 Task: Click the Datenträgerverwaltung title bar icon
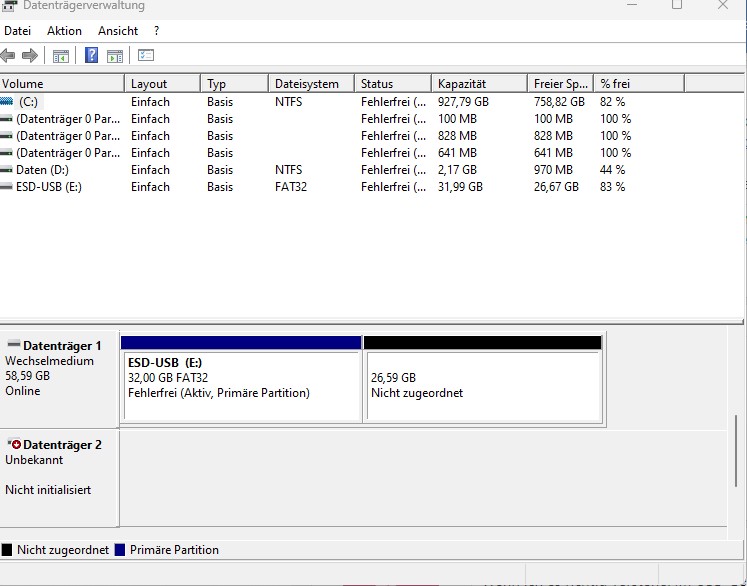(x=10, y=6)
